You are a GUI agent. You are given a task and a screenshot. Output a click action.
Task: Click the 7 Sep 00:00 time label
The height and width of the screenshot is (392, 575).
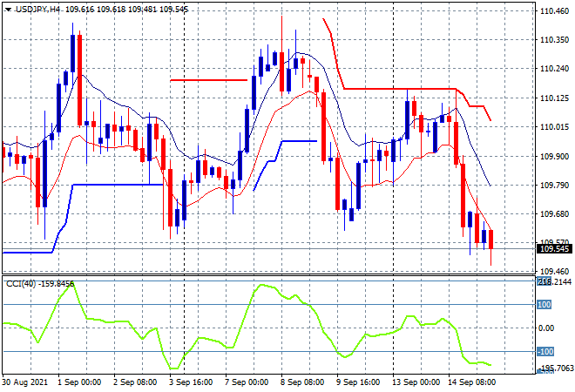coord(247,382)
